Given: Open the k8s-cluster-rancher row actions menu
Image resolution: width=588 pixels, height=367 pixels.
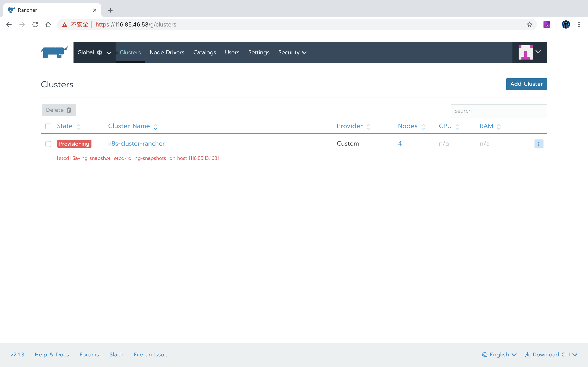Looking at the screenshot, I should tap(539, 144).
